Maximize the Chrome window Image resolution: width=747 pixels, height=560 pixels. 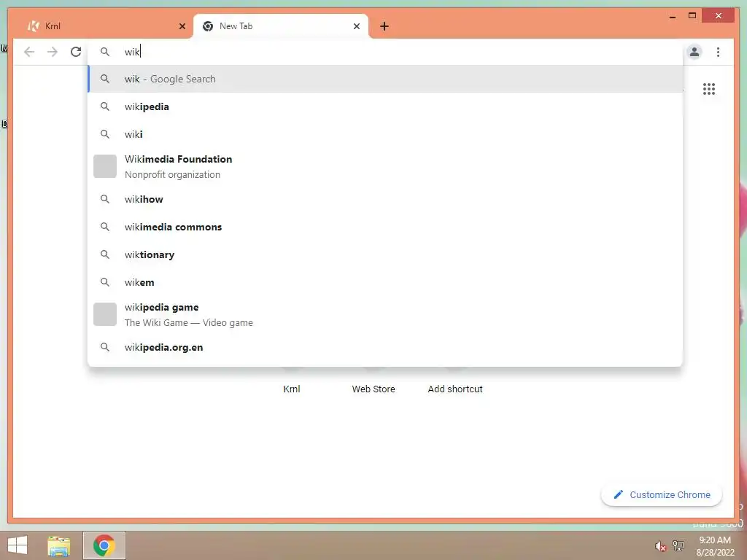pyautogui.click(x=692, y=16)
